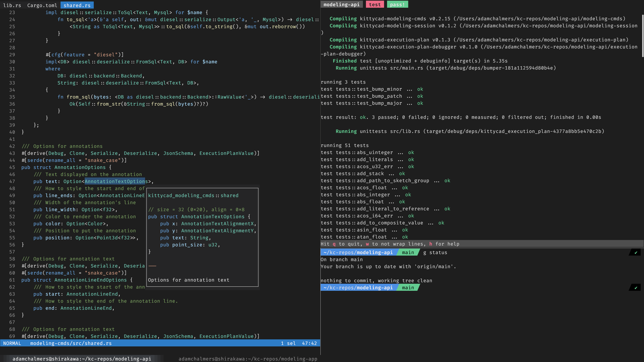Viewport: 644px width, 362px height.
Task: Select the first terminal tab modeling-api
Action: click(82, 359)
